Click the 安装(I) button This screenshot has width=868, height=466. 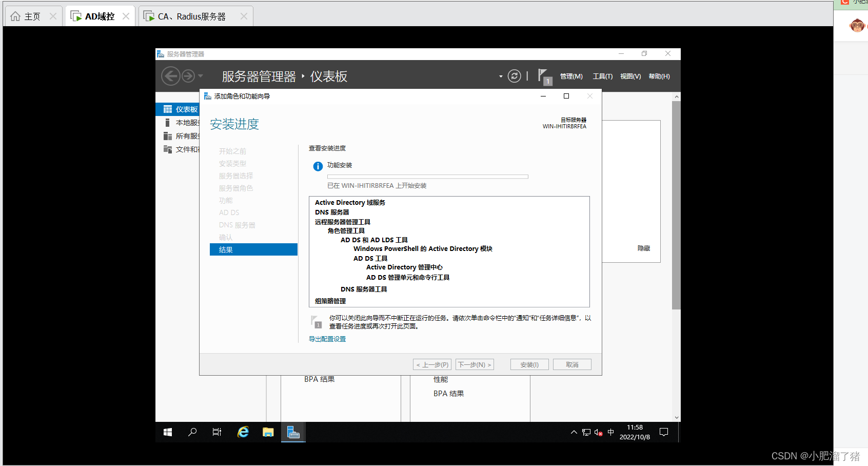[529, 364]
